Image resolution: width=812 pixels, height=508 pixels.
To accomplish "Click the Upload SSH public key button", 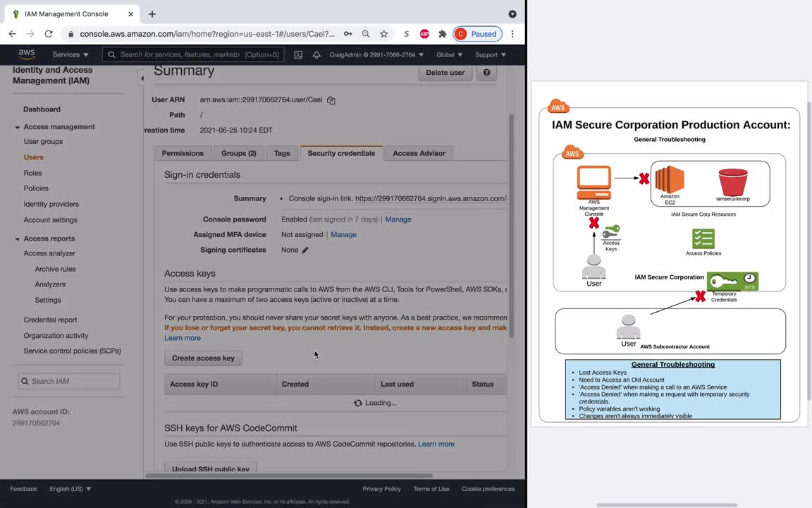I will coord(210,468).
